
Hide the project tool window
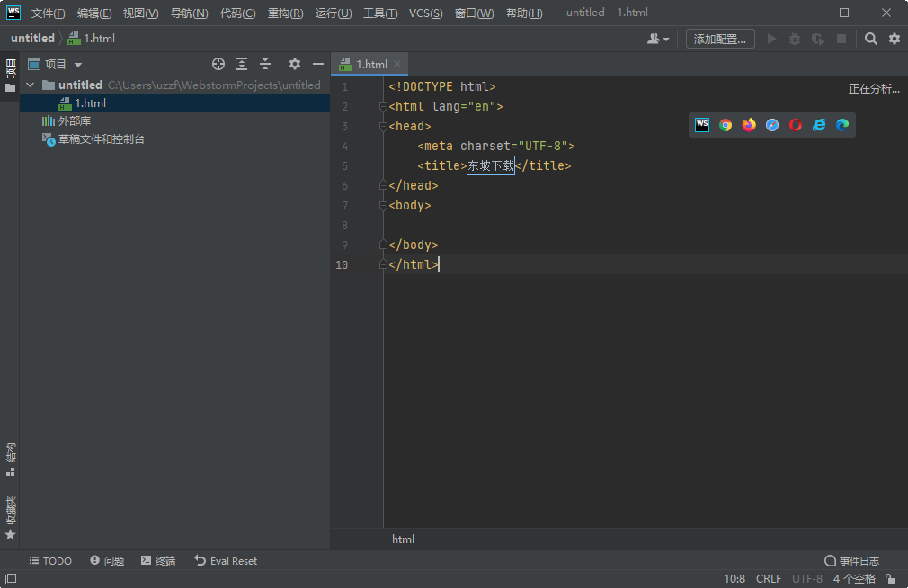click(318, 65)
